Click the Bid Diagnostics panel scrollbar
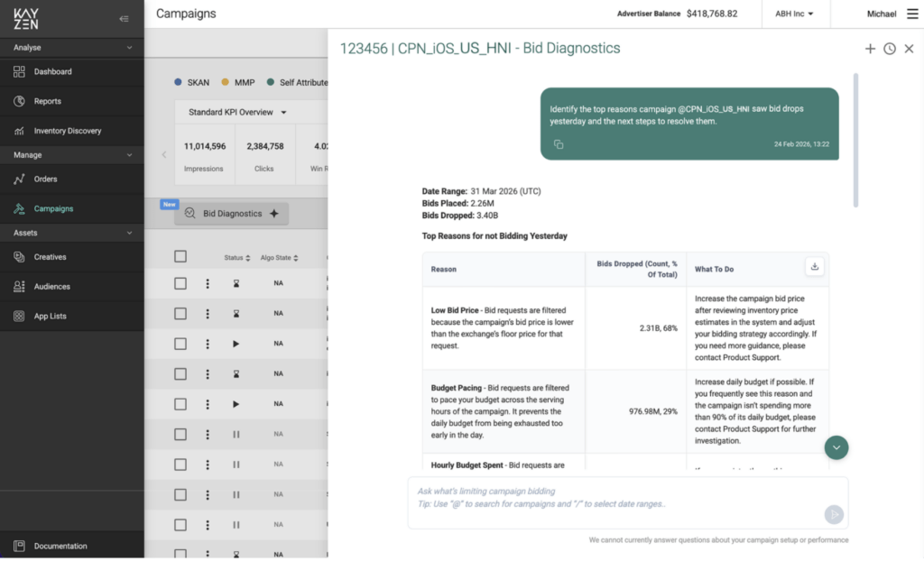Screen dimensions: 924x561 pyautogui.click(x=855, y=141)
